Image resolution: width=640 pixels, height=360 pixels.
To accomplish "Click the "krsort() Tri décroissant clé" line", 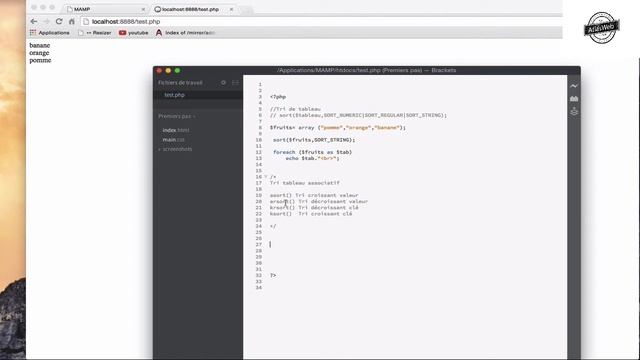I will [x=314, y=207].
